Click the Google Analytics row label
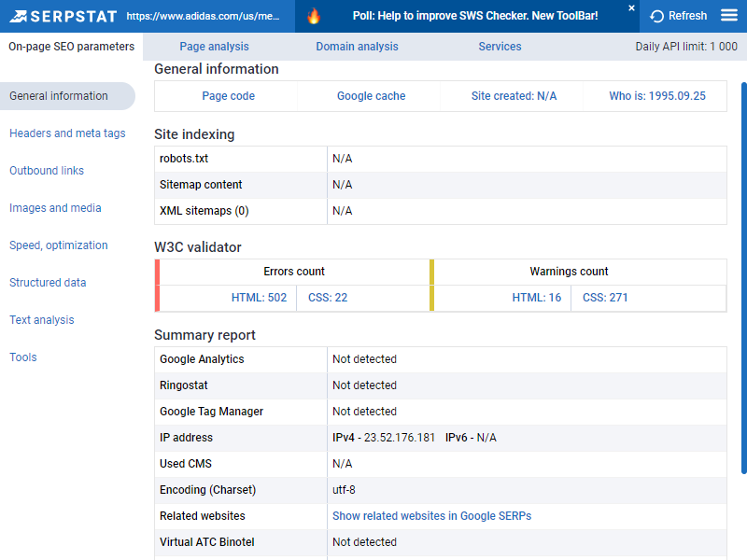The height and width of the screenshot is (560, 747). click(x=202, y=359)
